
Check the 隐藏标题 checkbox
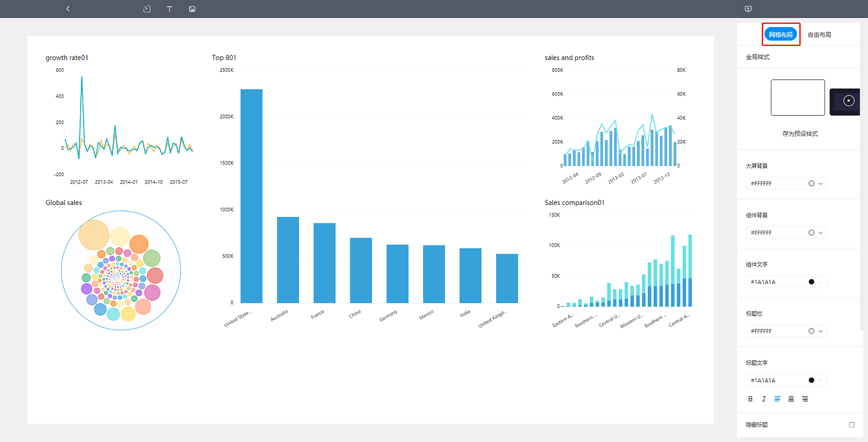(x=852, y=425)
